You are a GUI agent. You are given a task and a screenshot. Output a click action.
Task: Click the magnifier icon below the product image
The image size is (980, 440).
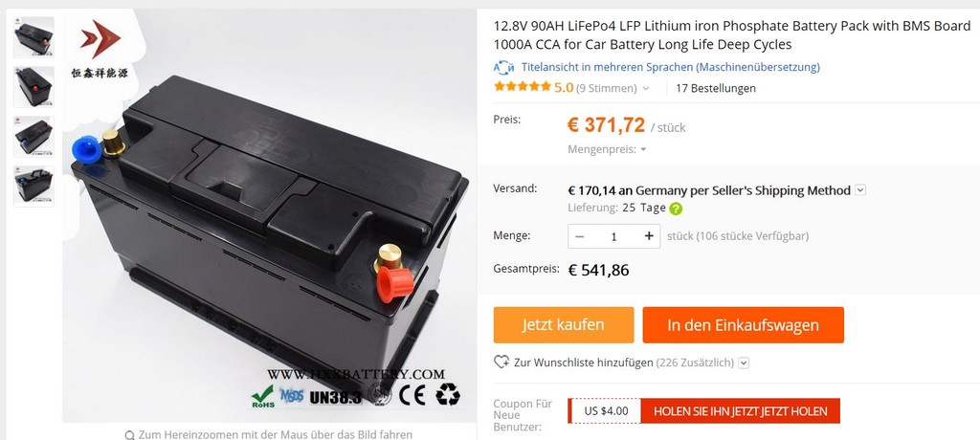point(130,435)
